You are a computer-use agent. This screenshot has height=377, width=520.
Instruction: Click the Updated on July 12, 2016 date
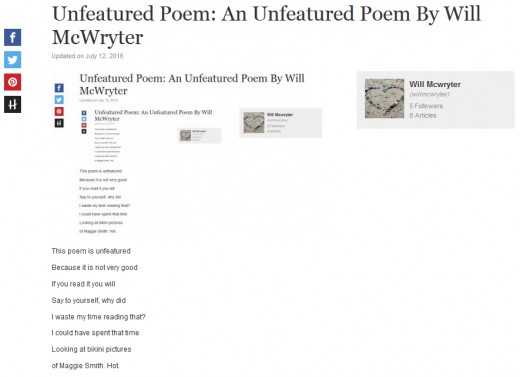87,56
